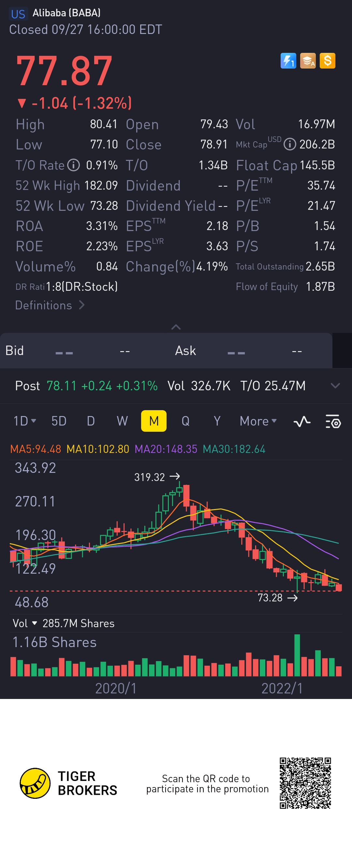
Task: Open the Mkt Cap info icon
Action: pos(290,144)
